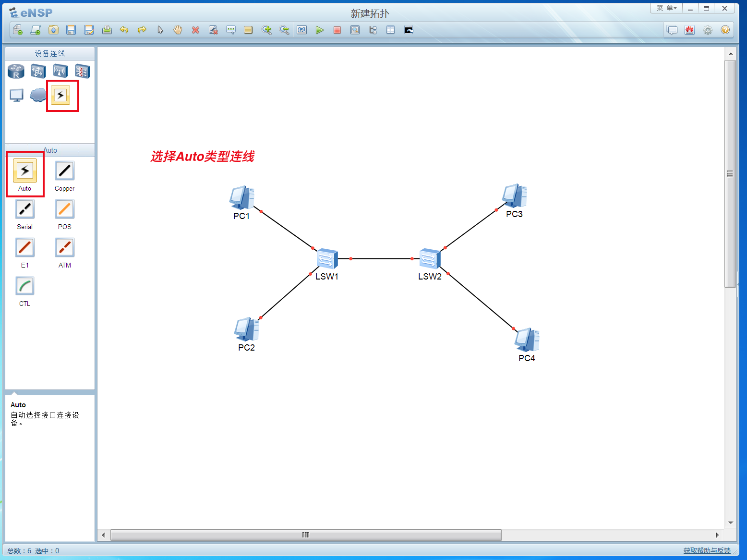This screenshot has height=560, width=747.
Task: Select the wireless WLAN device icon
Action: (x=60, y=71)
